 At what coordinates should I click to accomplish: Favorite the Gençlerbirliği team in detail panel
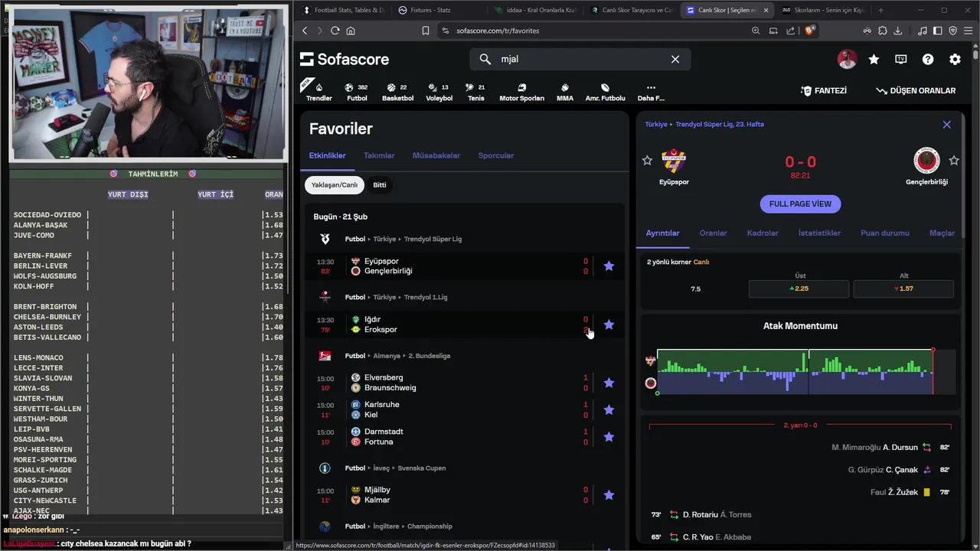pyautogui.click(x=954, y=160)
